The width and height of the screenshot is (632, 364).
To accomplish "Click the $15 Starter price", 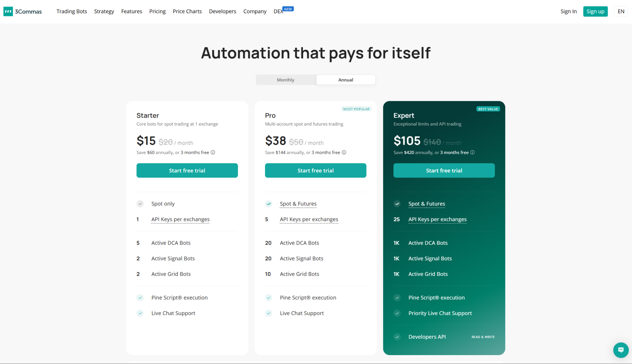I will [146, 141].
